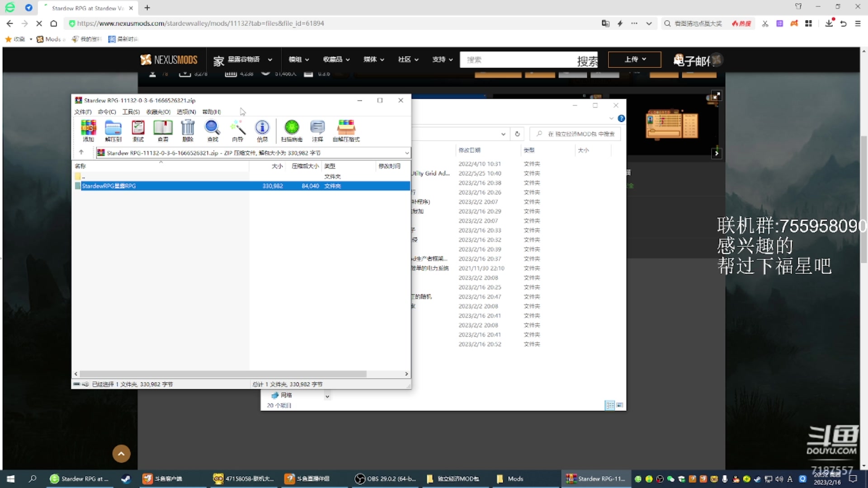Click the 扫描病毒 (Virus scan) green icon
Image resolution: width=868 pixels, height=488 pixels.
point(292,131)
